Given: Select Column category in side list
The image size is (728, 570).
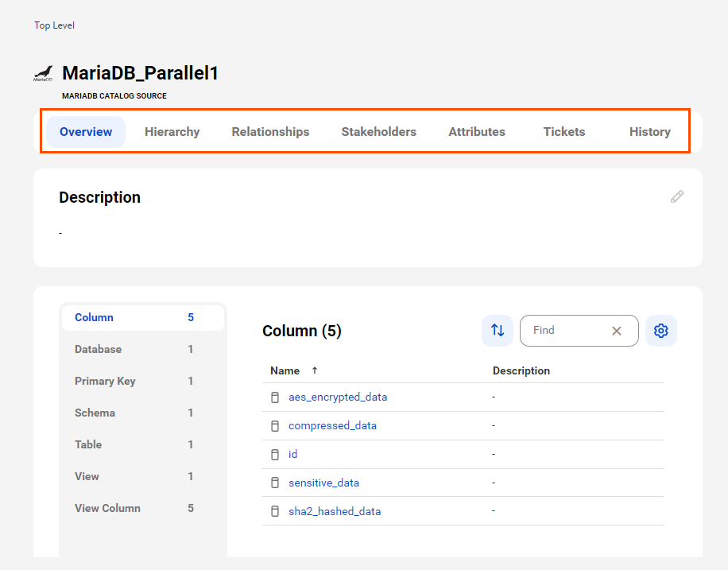Looking at the screenshot, I should (x=143, y=318).
